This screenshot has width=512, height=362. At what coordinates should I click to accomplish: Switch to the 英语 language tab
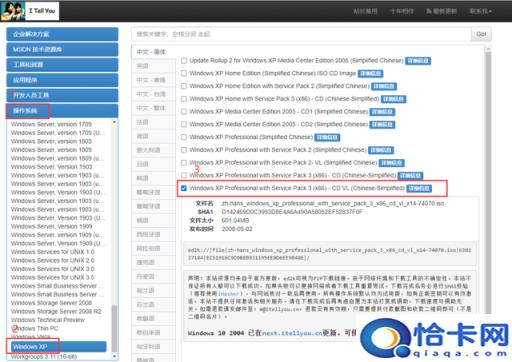pyautogui.click(x=153, y=66)
